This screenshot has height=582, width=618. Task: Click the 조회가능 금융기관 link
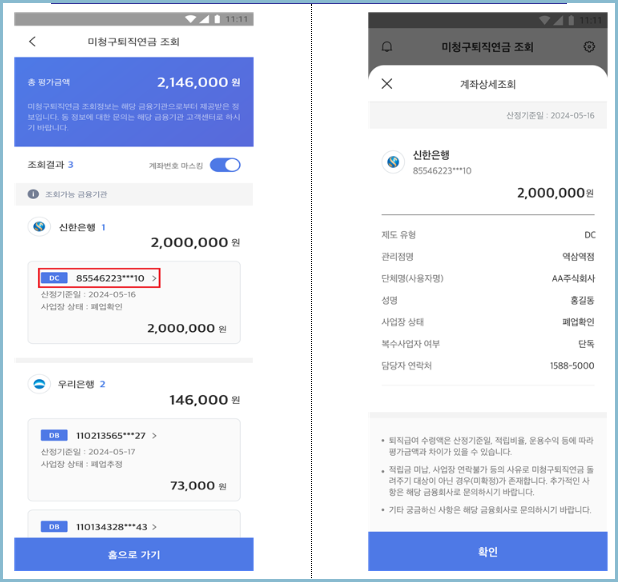coord(76,194)
